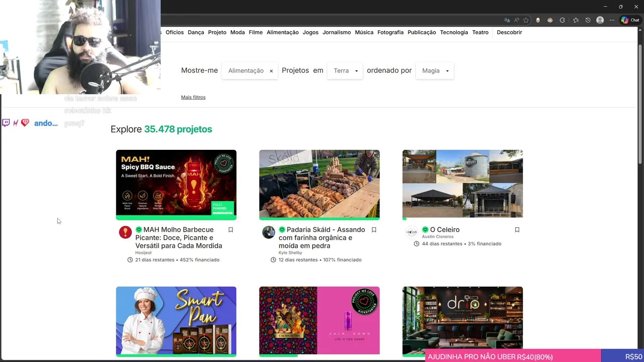
Task: Open the browser settings three-dot menu
Action: [x=612, y=20]
